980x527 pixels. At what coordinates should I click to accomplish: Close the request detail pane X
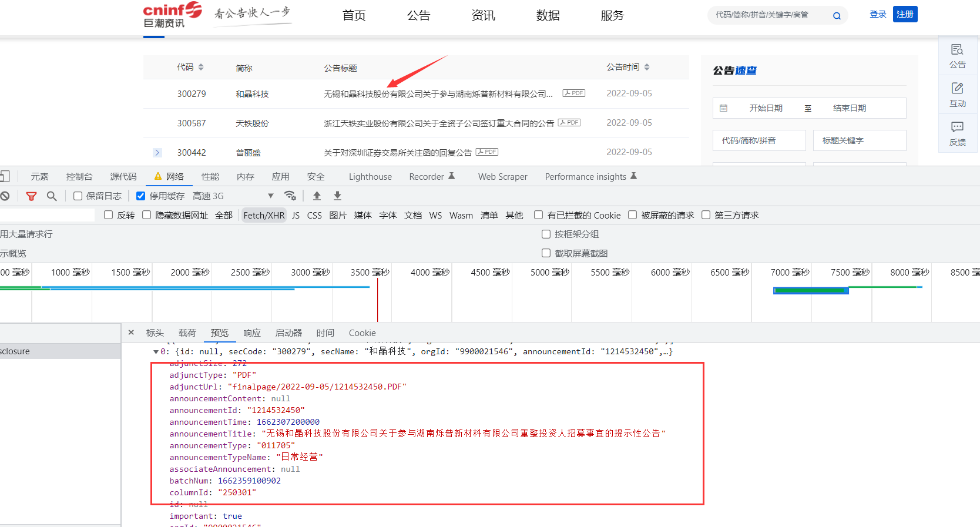[x=131, y=333]
